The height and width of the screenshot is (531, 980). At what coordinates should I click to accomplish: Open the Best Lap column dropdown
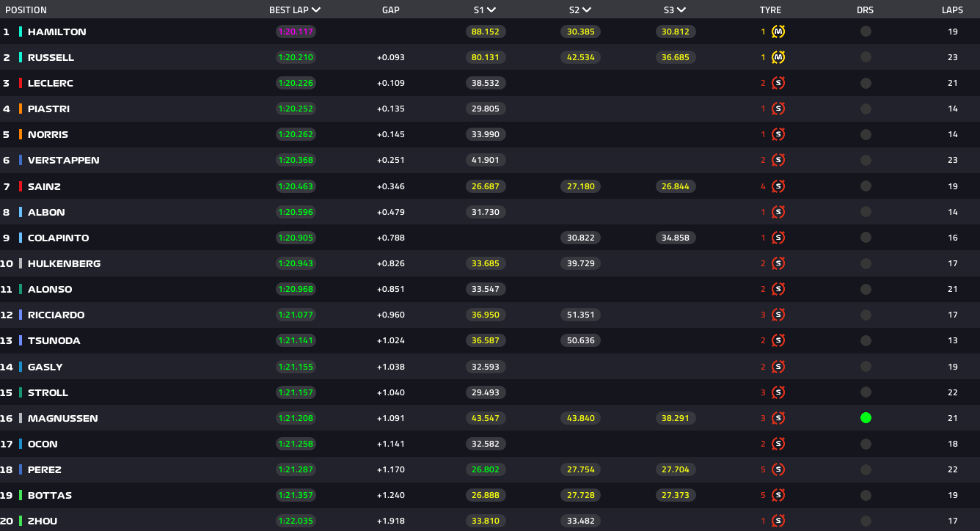point(316,10)
